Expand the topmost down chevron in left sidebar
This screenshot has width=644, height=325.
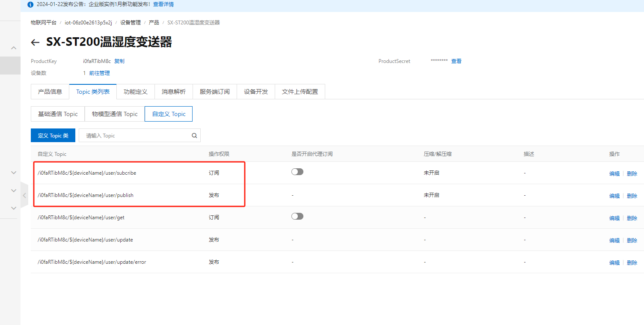(14, 173)
